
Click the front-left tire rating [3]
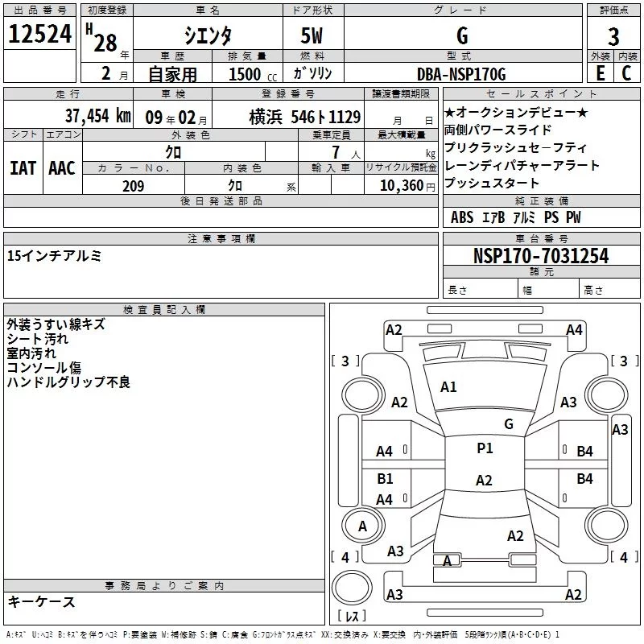[x=345, y=361]
